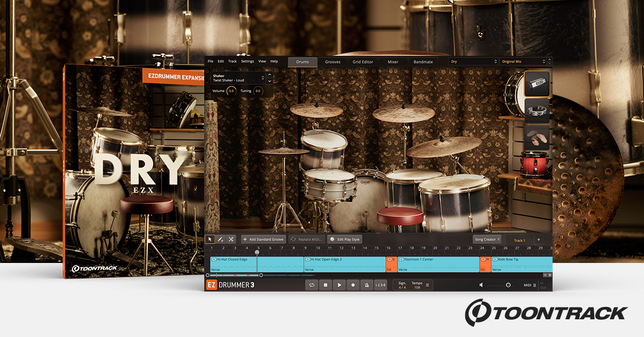Click the loop range end handle
The width and height of the screenshot is (644, 337).
click(261, 275)
